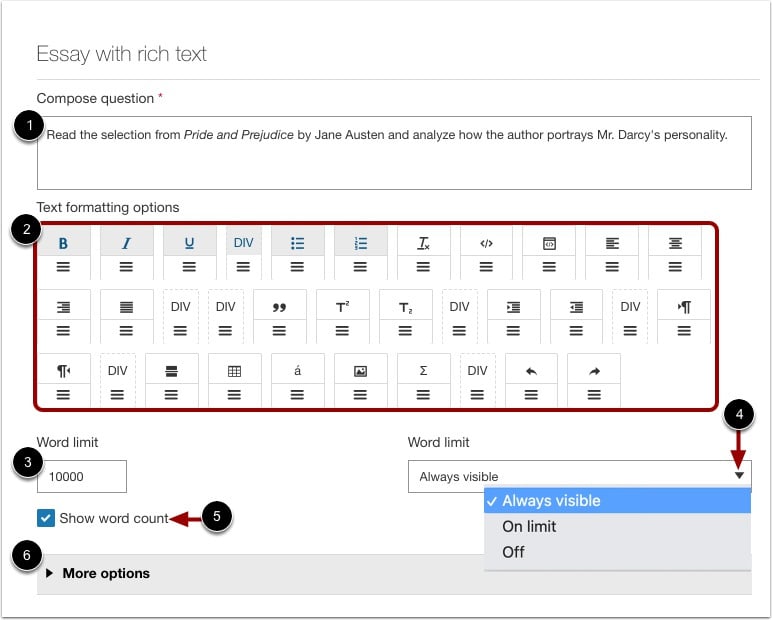Select the clear formatting icon

click(x=423, y=243)
